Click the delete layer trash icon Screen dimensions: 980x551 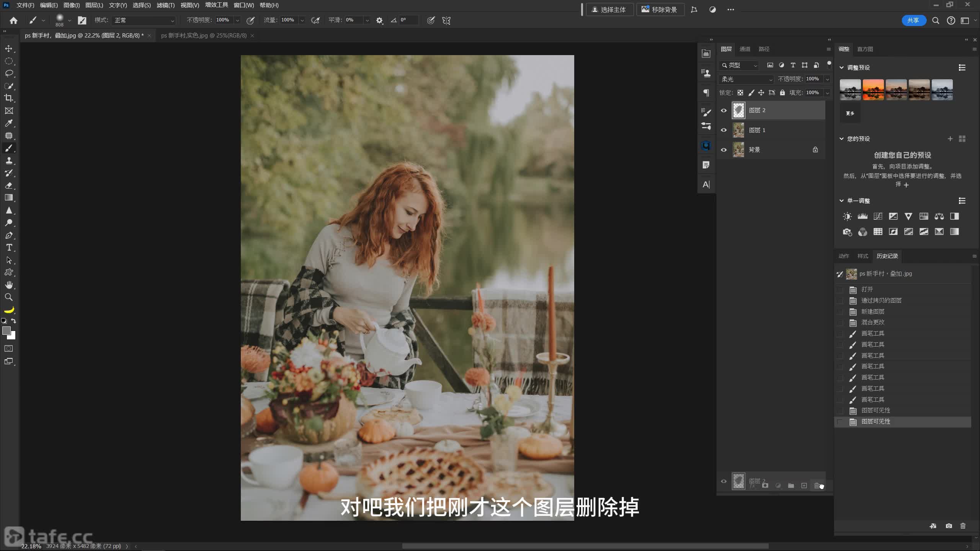tap(817, 486)
